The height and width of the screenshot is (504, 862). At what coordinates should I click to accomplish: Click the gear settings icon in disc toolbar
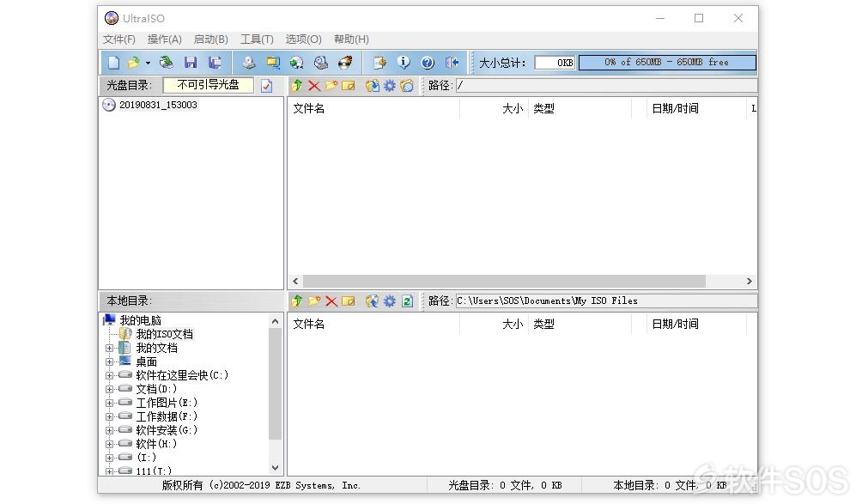pos(389,85)
